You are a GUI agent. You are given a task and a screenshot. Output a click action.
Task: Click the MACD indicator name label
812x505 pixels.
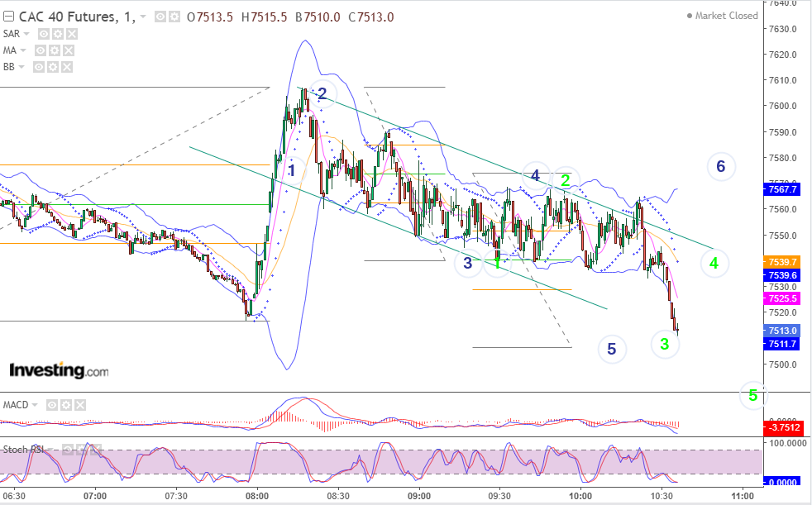(16, 405)
